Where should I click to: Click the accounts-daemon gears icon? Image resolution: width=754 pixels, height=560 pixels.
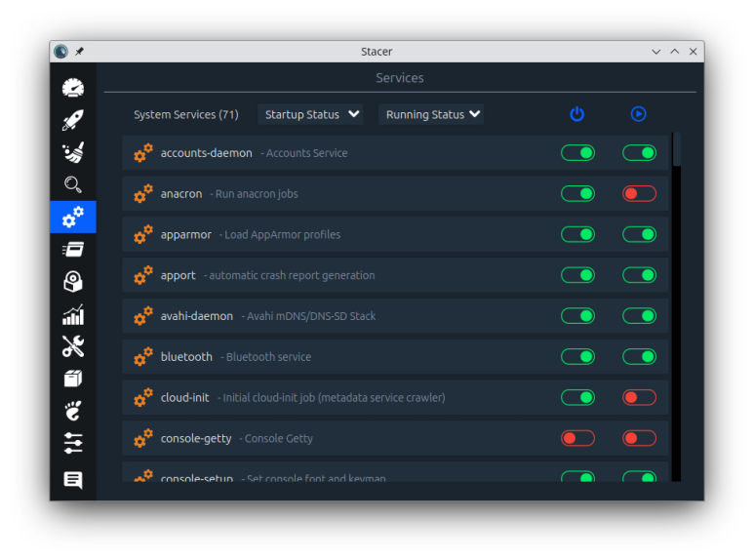click(x=143, y=153)
